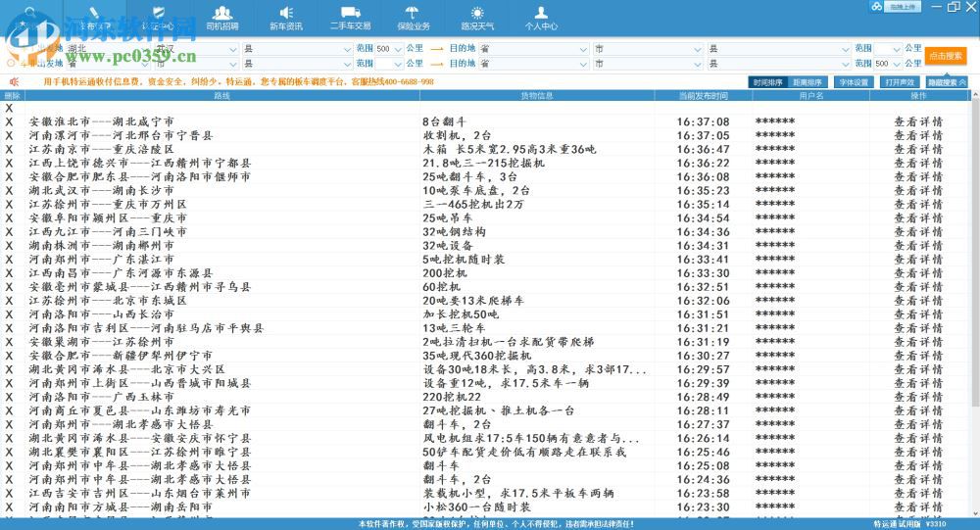Screen dimensions: 980x530
Task: Delete the 江西吉安市吉州区—山东烟台市莱州市 row
Action: 9,493
